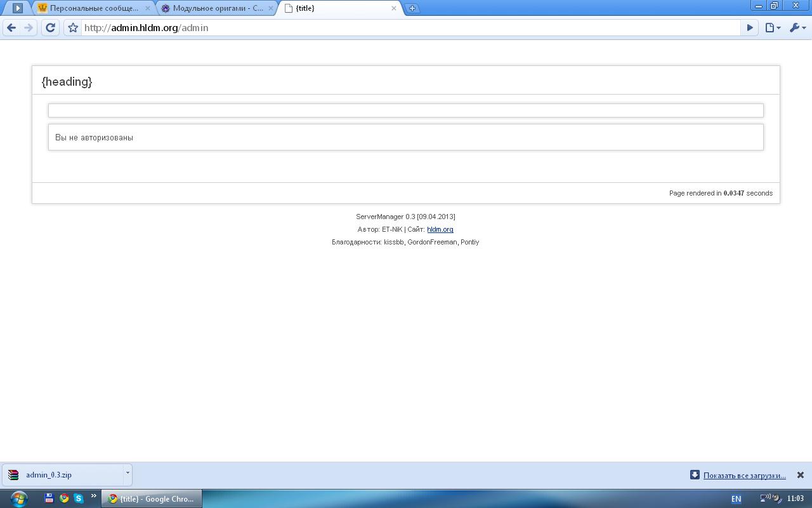Open the page menu dropdown
812x508 pixels.
[773, 28]
